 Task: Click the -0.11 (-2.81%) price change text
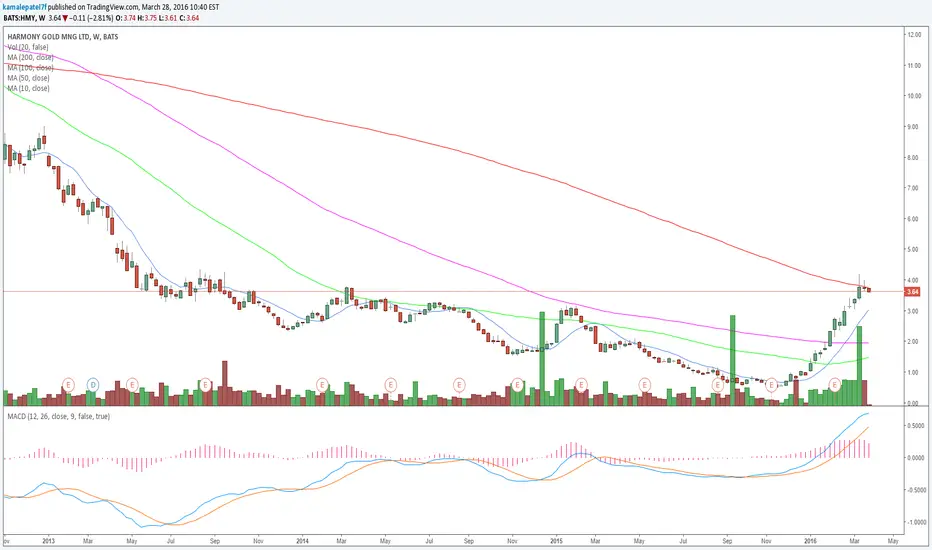point(92,18)
